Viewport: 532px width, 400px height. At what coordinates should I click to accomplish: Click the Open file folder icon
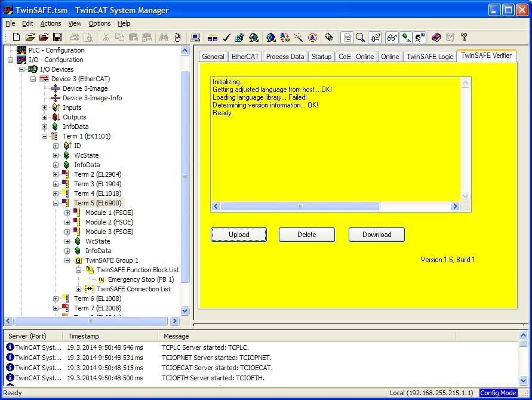[x=30, y=38]
